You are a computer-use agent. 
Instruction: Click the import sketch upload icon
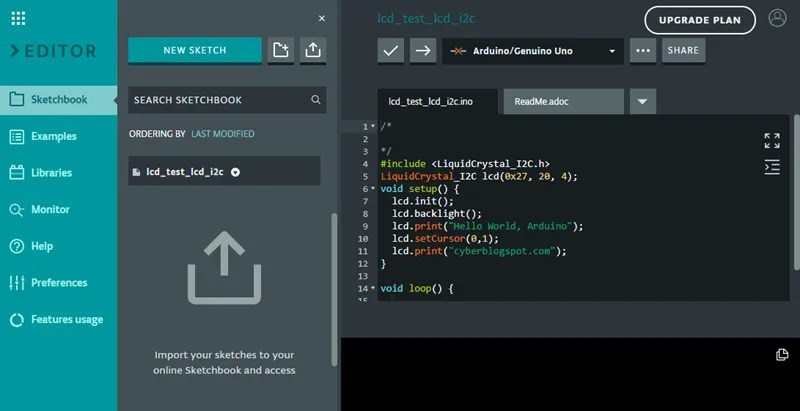coord(313,50)
